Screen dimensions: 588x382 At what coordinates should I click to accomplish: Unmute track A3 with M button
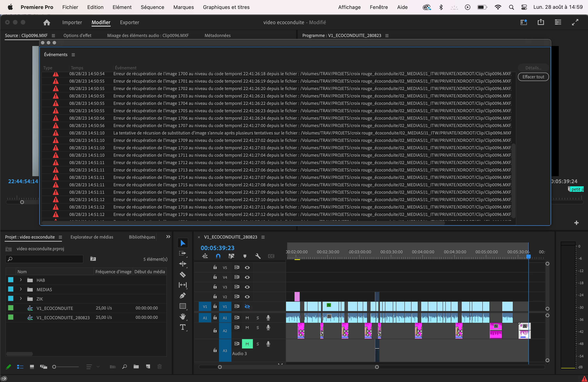point(247,344)
